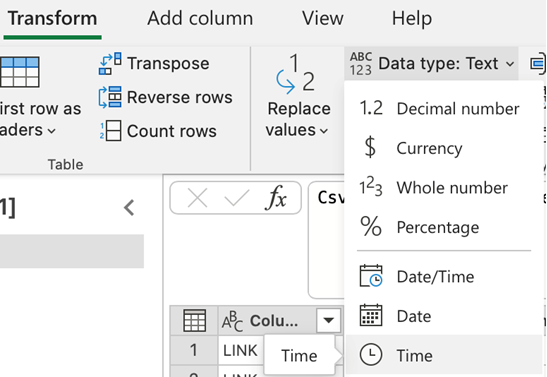The height and width of the screenshot is (377, 547).
Task: Select Decimal number data type
Action: tap(443, 109)
